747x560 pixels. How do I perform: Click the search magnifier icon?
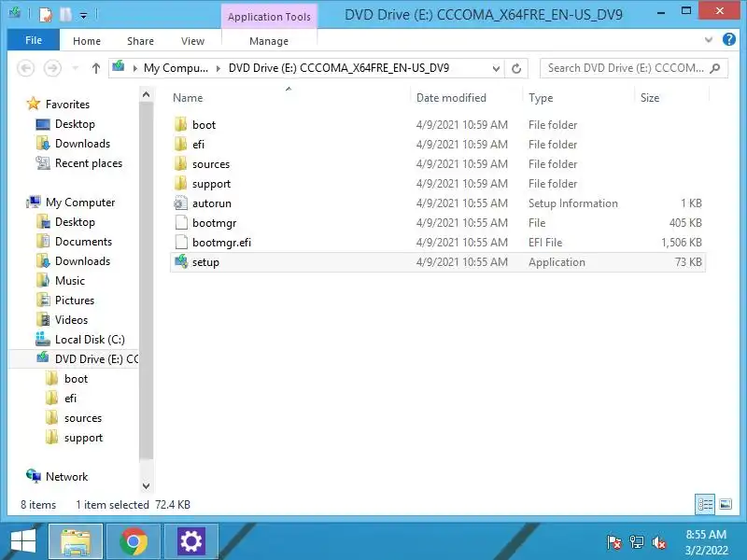coord(714,68)
